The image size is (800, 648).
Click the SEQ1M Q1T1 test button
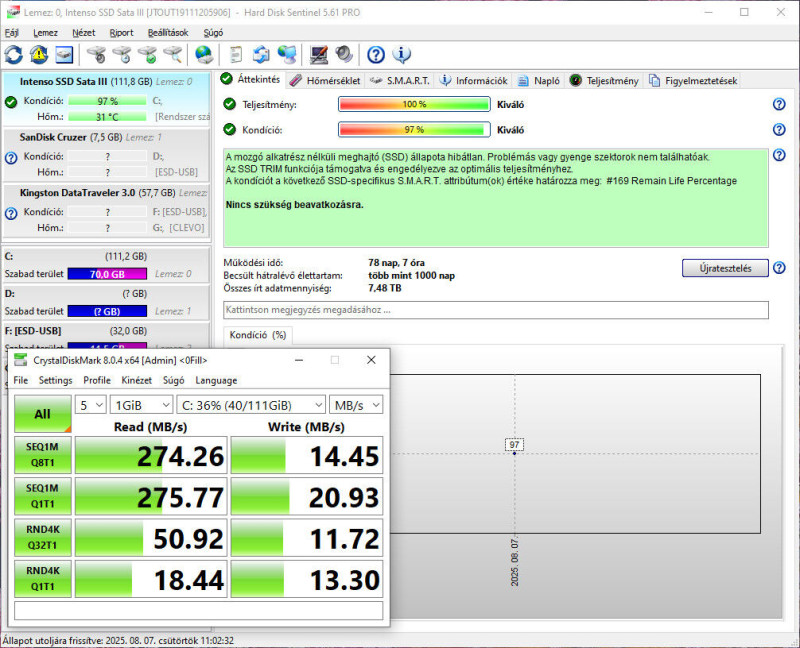[42, 496]
